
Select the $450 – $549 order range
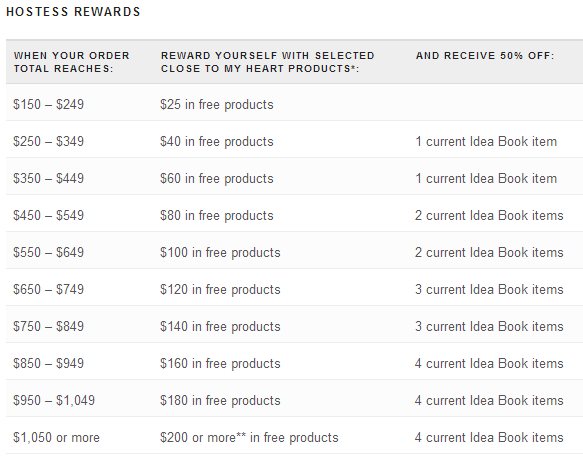[48, 215]
